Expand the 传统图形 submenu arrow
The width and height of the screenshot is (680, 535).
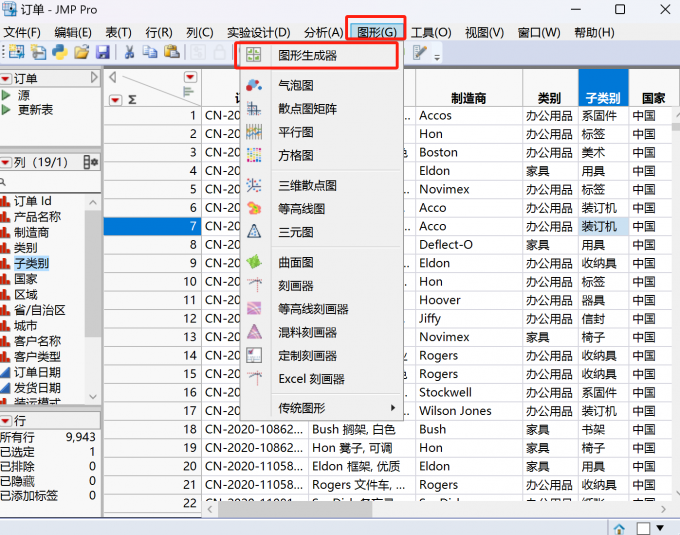[x=392, y=408]
